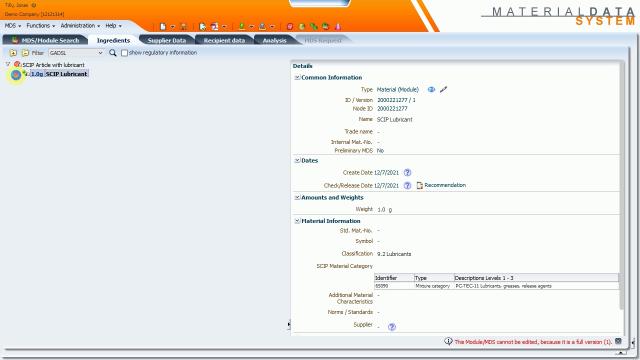Click the red icon of SCIP Article with lubricant
This screenshot has width=640, height=360.
pyautogui.click(x=17, y=64)
